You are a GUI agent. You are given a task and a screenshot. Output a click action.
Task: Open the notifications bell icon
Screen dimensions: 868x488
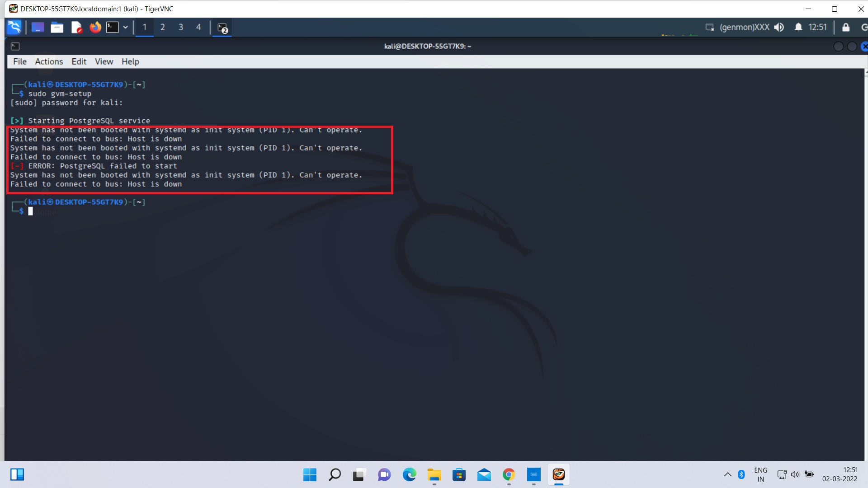coord(798,27)
